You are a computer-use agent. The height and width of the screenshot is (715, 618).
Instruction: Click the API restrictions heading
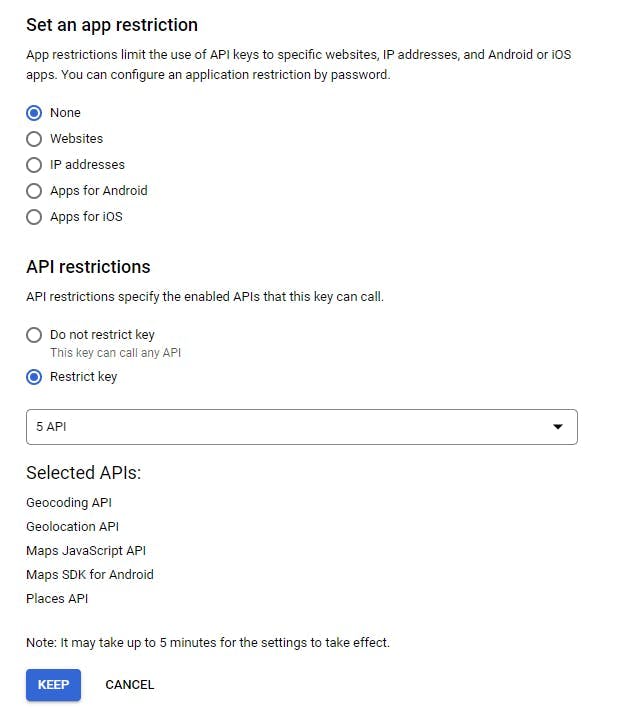[88, 267]
